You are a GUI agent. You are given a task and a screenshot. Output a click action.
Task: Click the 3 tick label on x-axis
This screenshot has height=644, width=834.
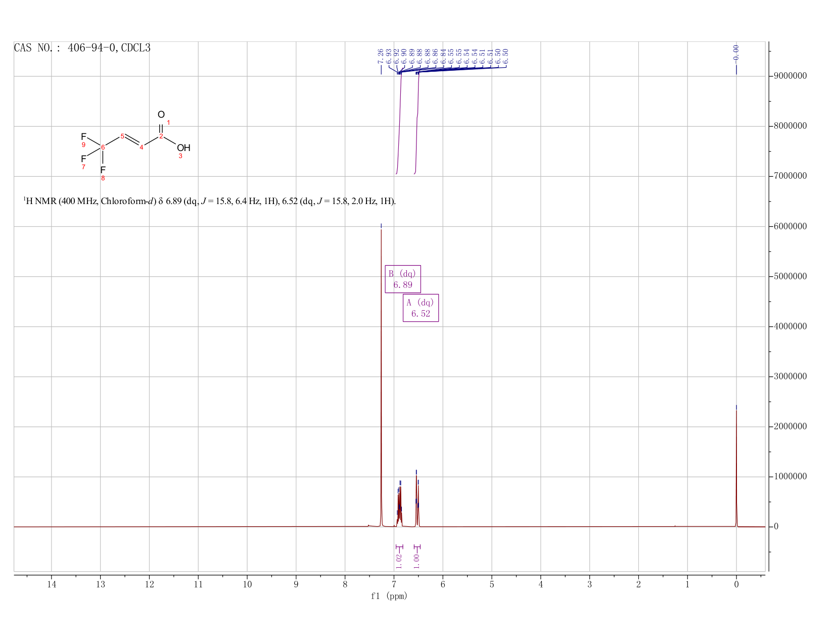pos(589,584)
